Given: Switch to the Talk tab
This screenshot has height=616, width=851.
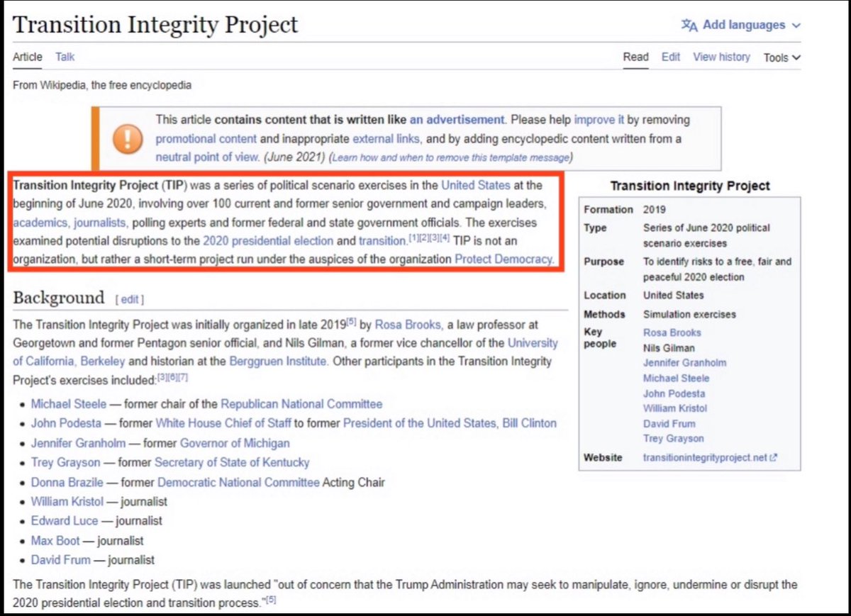Looking at the screenshot, I should pos(65,57).
